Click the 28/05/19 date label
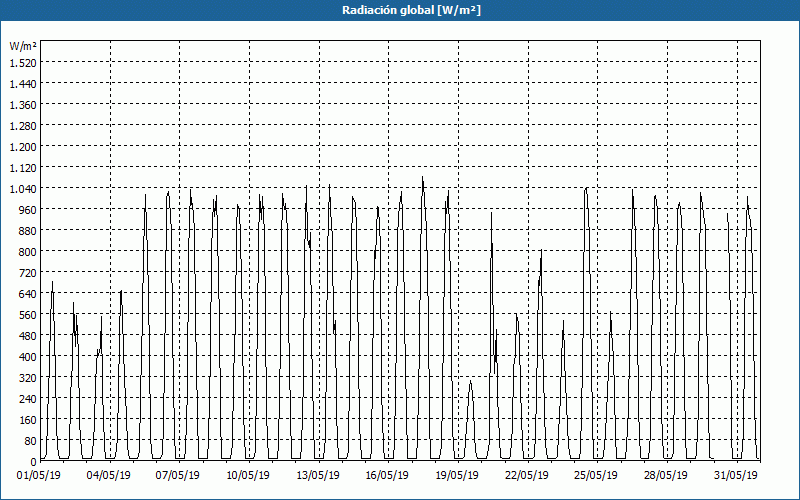This screenshot has width=800, height=500. 666,475
